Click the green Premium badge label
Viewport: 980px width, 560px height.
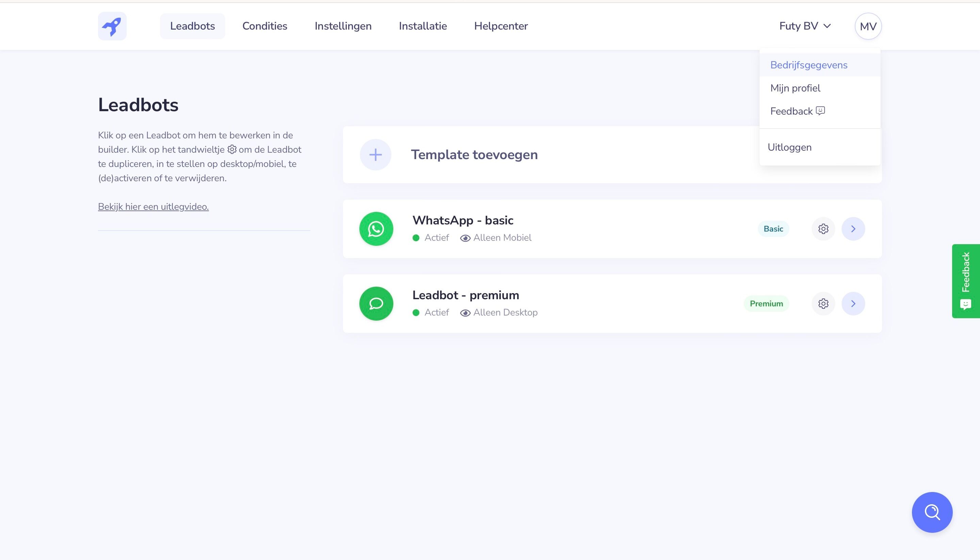[766, 304]
